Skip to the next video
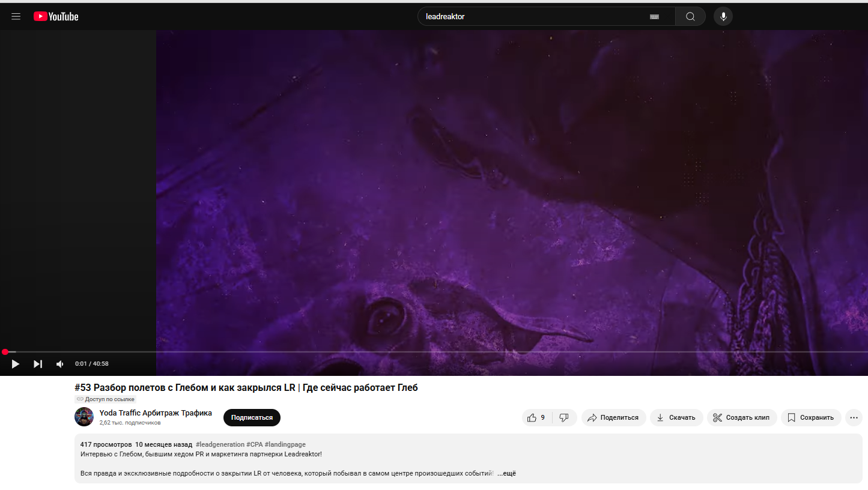The width and height of the screenshot is (868, 490). pyautogui.click(x=38, y=364)
